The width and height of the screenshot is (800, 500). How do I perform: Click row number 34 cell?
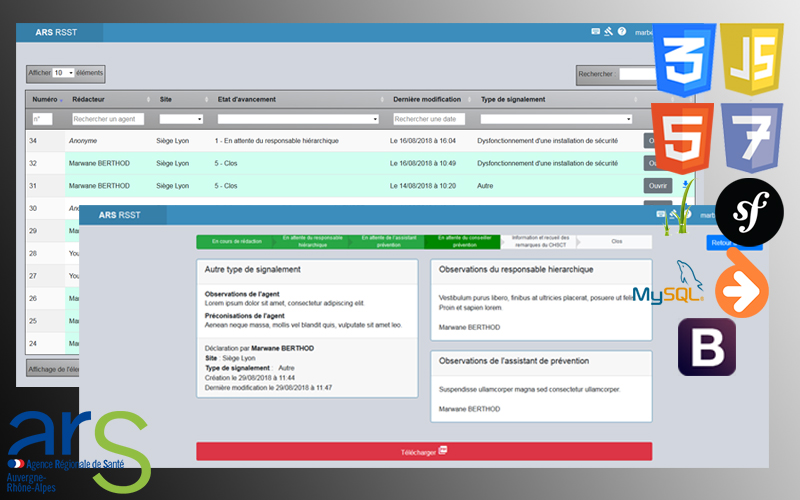(33, 141)
